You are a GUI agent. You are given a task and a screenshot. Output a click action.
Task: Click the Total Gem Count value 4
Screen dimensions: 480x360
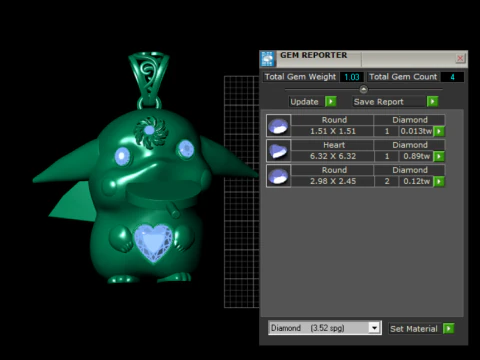click(452, 77)
